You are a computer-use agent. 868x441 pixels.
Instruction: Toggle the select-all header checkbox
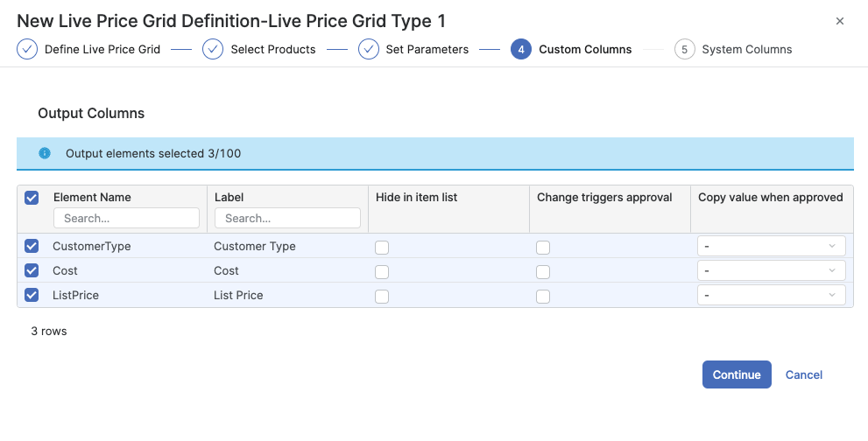tap(32, 198)
